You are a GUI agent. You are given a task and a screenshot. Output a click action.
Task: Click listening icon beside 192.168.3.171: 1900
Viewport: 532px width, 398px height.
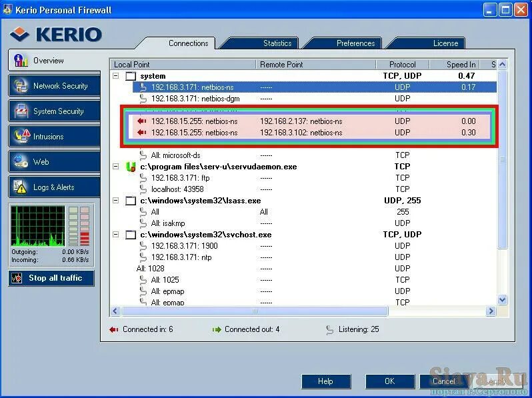[x=143, y=245]
